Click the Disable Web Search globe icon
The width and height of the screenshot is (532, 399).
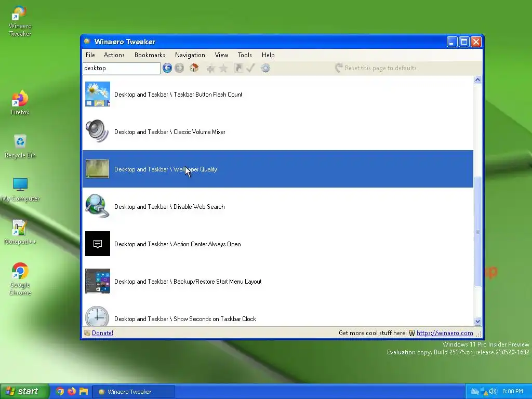97,206
